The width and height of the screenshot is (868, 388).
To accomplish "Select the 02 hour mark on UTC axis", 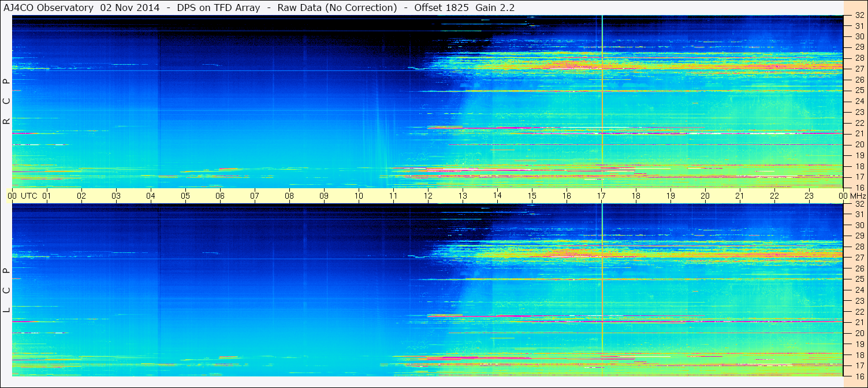I will pos(81,196).
